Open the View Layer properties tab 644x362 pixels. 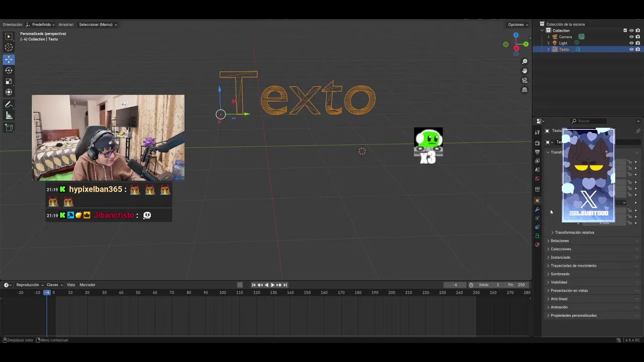537,161
